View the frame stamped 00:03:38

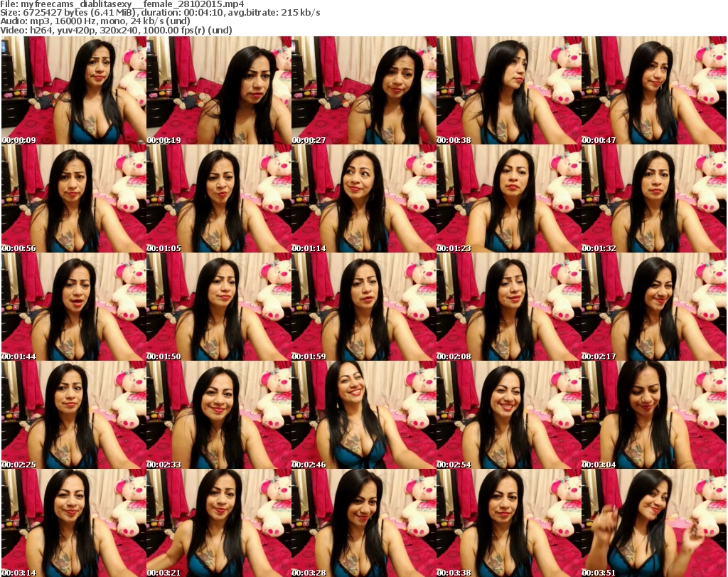click(x=509, y=523)
